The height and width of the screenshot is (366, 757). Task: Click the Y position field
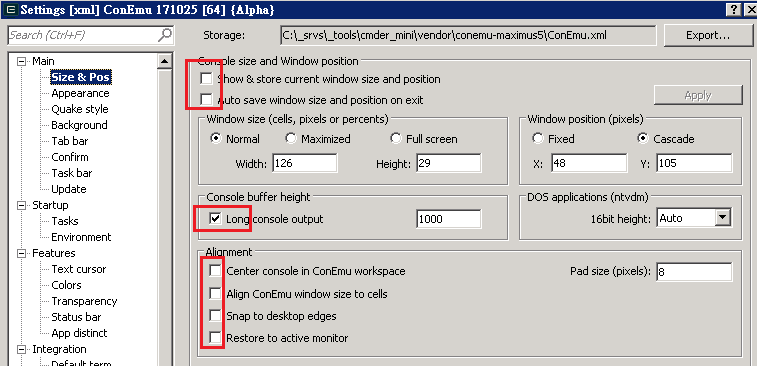point(694,163)
